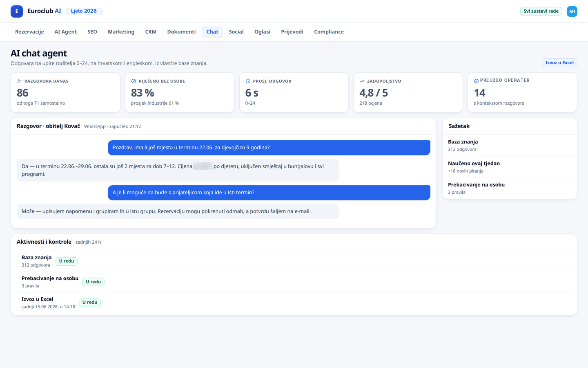Screen dimensions: 588x368
Task: Click the zadnjih 24 h label
Action: click(x=88, y=242)
